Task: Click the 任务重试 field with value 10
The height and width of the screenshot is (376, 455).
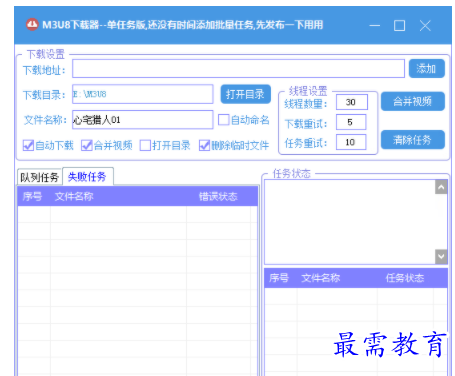Action: (x=351, y=142)
